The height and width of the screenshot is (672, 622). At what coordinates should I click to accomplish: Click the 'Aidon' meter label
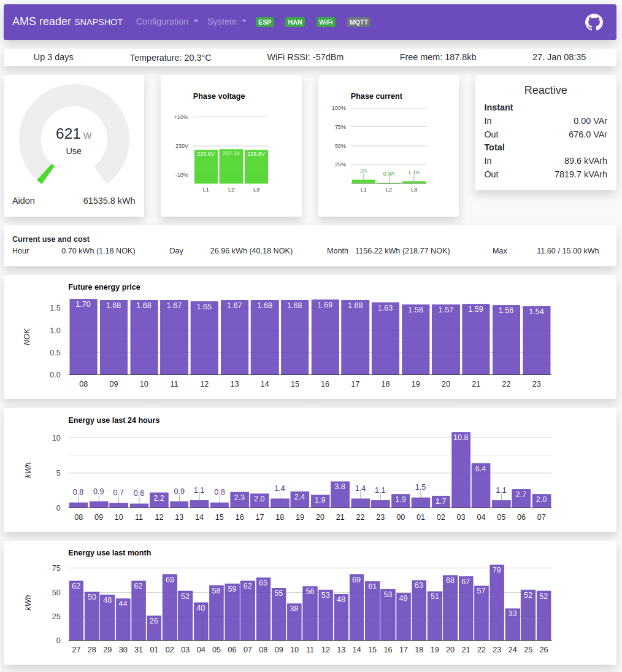click(23, 201)
